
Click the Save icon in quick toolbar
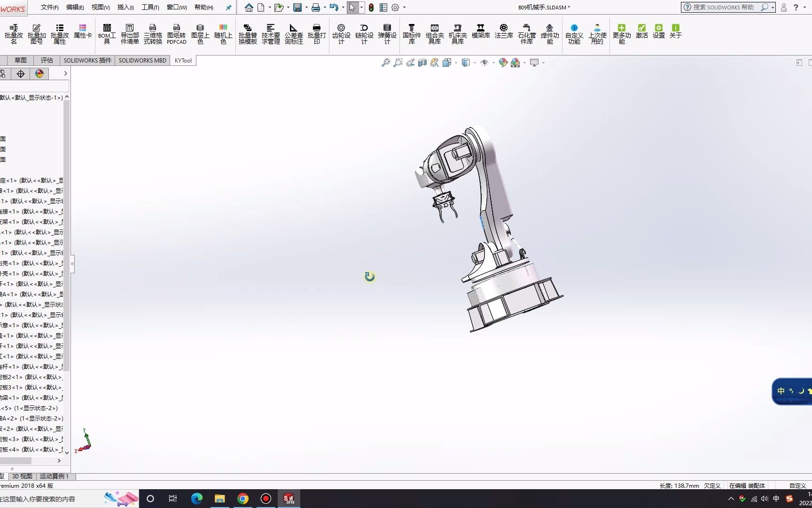[297, 8]
